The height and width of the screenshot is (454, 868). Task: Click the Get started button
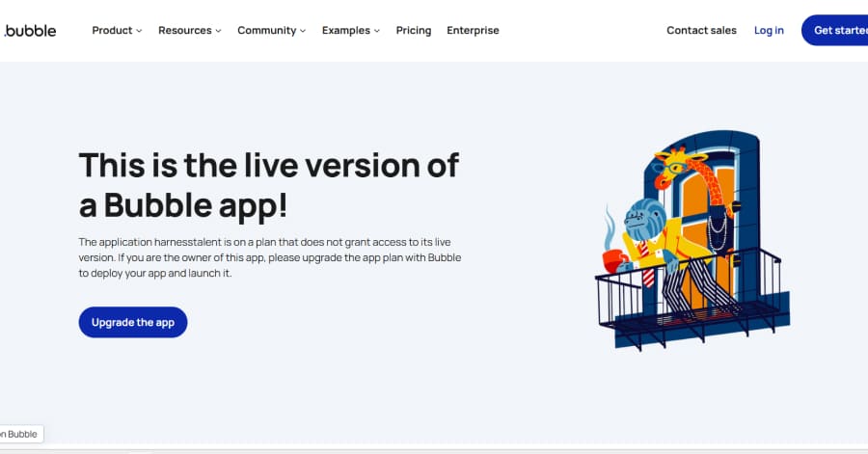835,31
